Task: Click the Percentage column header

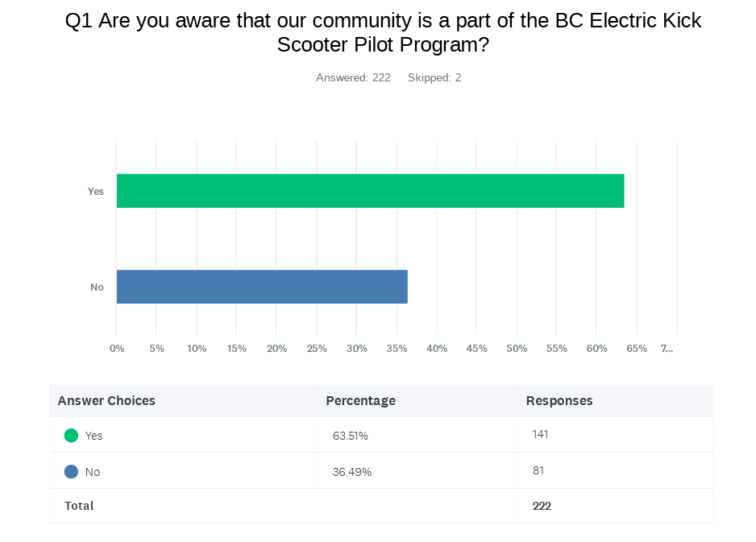Action: [360, 400]
